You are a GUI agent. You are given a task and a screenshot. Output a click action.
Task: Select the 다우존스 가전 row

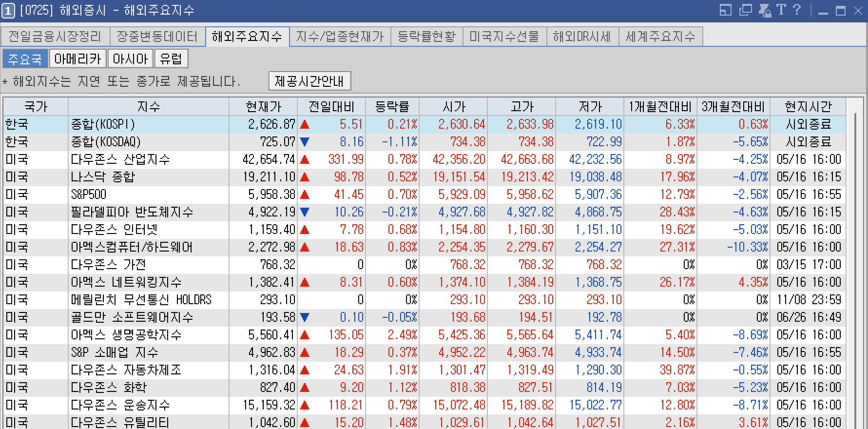point(424,265)
